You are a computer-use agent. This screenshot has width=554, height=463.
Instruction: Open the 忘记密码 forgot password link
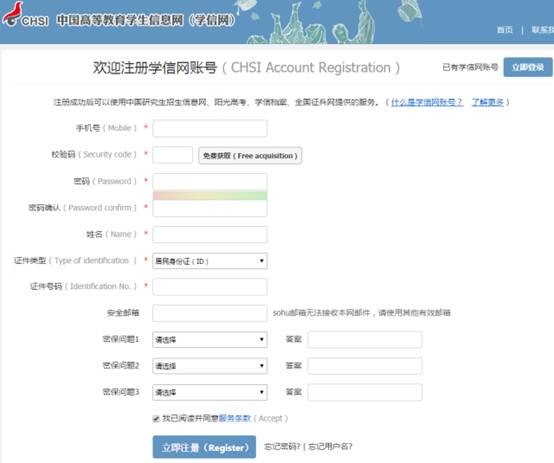(x=282, y=447)
